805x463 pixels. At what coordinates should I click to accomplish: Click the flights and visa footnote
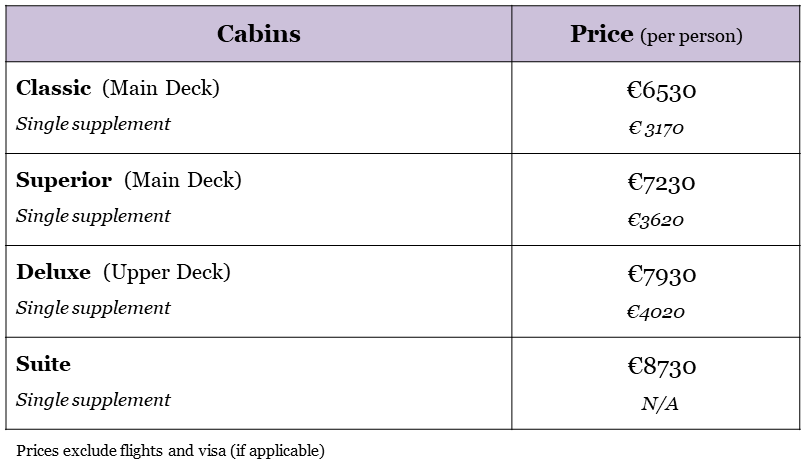point(171,450)
